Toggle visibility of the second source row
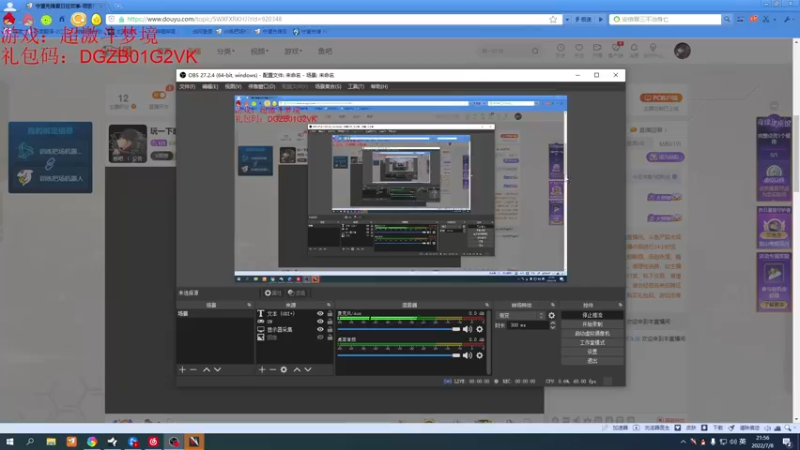The width and height of the screenshot is (800, 450). pyautogui.click(x=320, y=321)
